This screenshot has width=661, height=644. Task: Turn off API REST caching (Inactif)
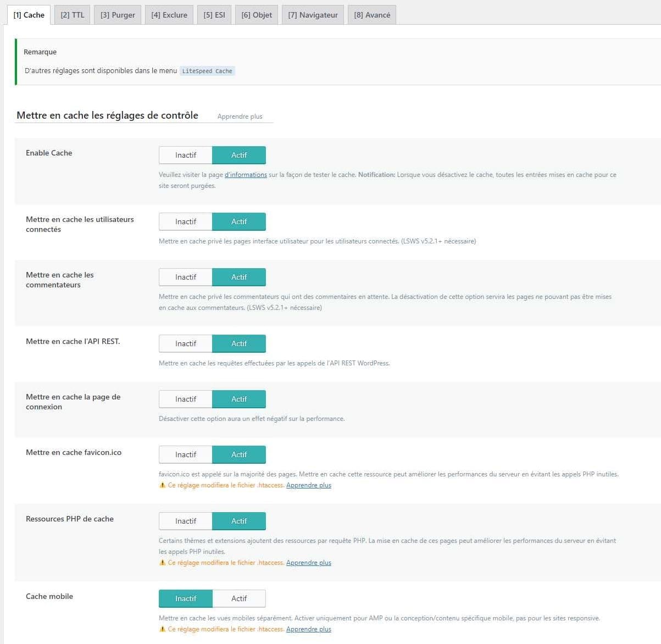coord(186,343)
